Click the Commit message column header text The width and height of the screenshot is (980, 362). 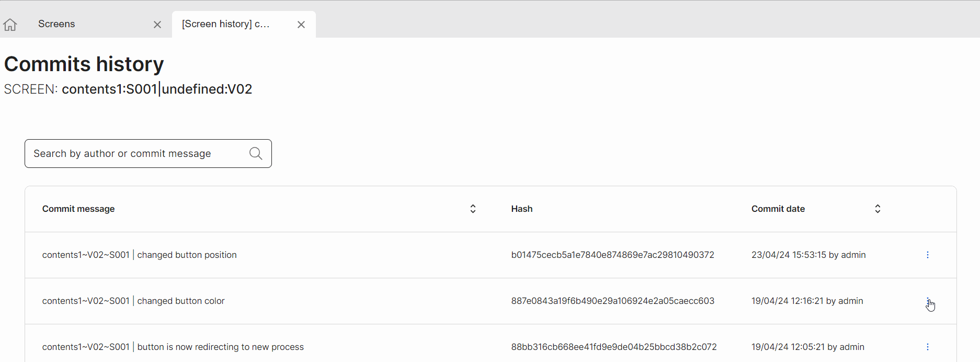point(78,209)
